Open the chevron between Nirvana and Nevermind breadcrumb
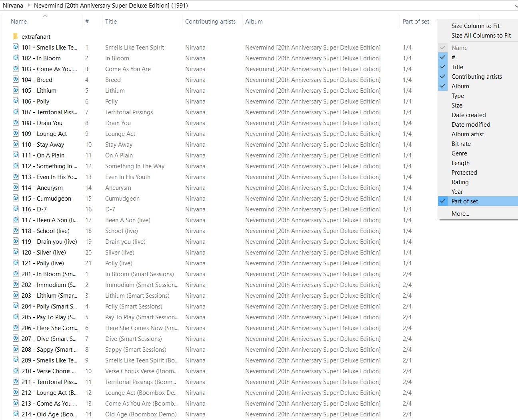518x420 pixels. [29, 6]
